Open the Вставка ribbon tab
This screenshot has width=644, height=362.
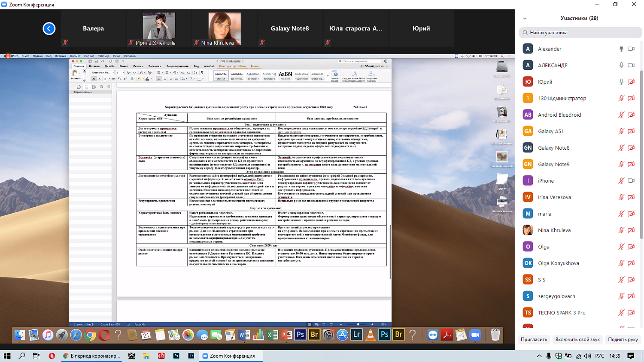click(94, 66)
